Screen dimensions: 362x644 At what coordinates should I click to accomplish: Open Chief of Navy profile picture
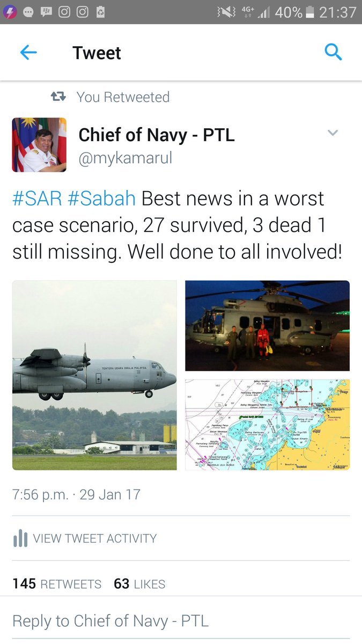click(39, 145)
